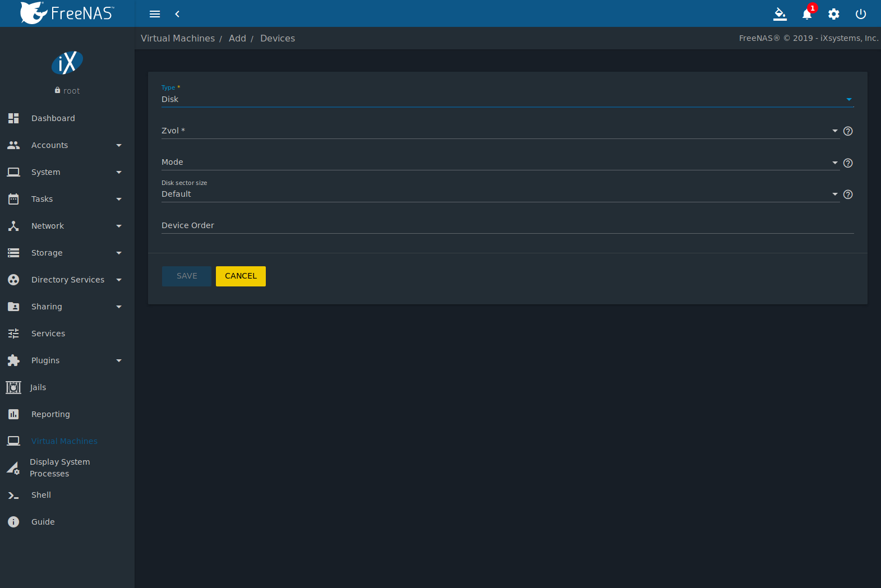Open the settings gear menu
The image size is (881, 588).
[834, 14]
